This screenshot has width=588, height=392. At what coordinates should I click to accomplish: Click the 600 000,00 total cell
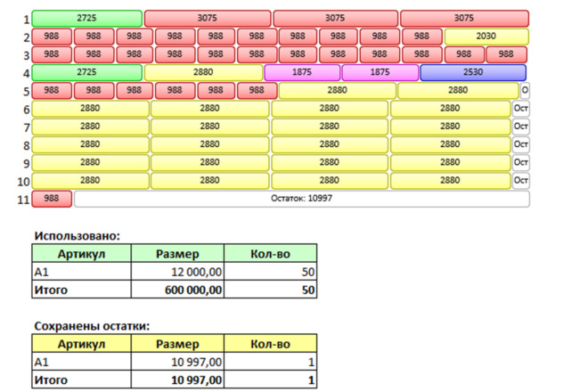point(177,290)
